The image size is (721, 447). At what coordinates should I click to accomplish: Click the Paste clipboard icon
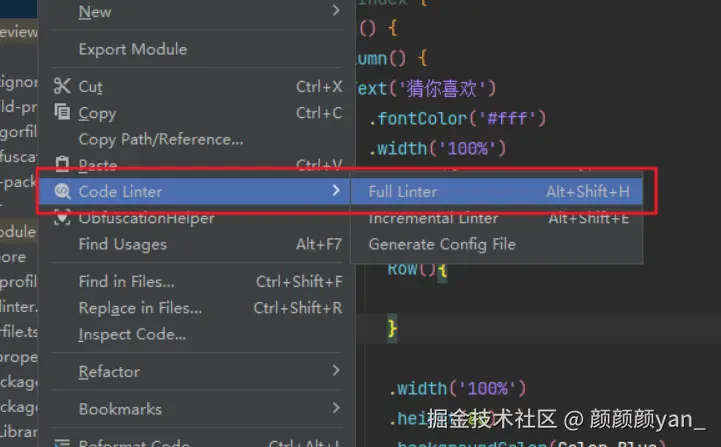point(62,164)
